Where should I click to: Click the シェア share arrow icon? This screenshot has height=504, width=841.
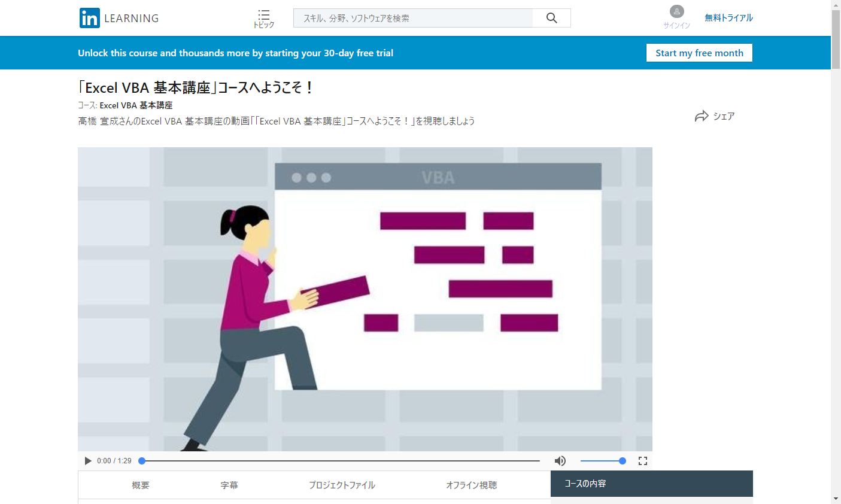[x=702, y=116]
